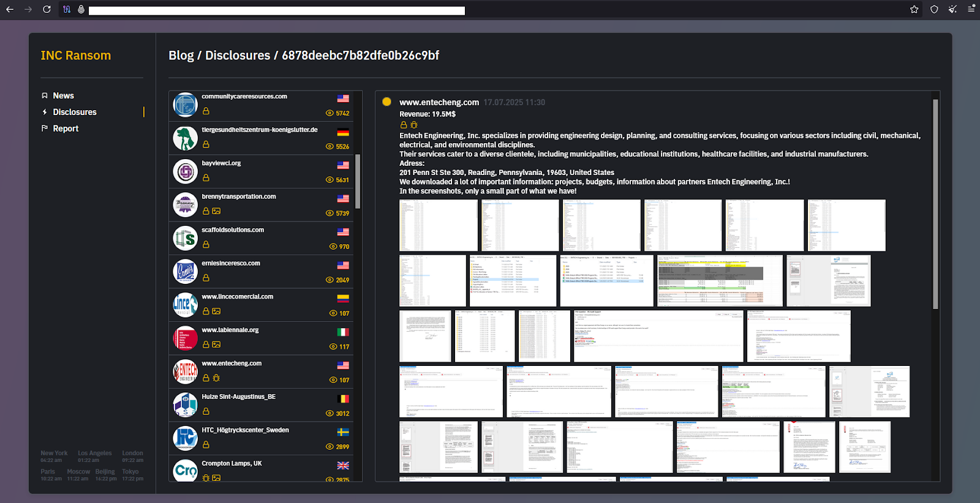Click the view count 5742 eye icon
Viewport: 980px width, 503px height.
pos(330,113)
